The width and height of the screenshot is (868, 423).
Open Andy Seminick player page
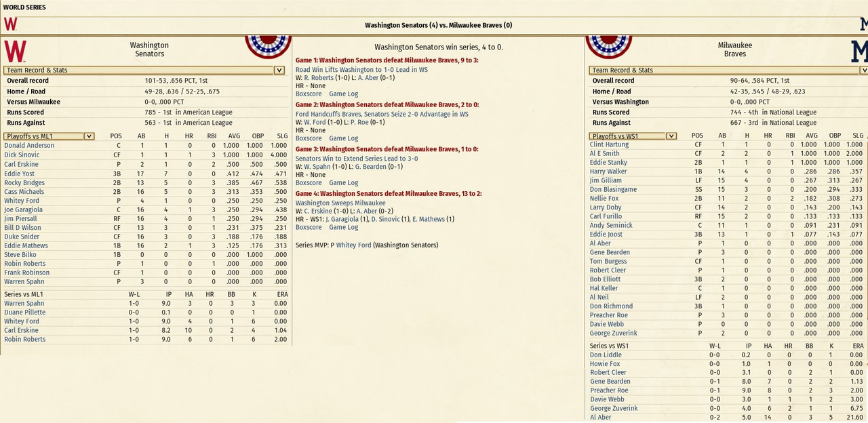[x=610, y=226]
